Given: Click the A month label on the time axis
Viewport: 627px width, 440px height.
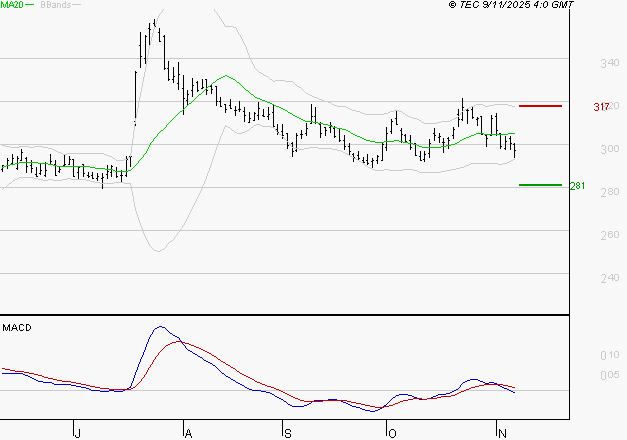Looking at the screenshot, I should click(x=188, y=434).
